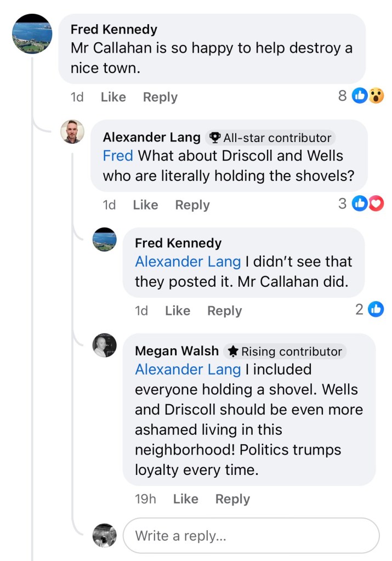Click Fred Kennedy's avatar on nested reply
Viewport: 392px width, 561px height.
pos(104,239)
